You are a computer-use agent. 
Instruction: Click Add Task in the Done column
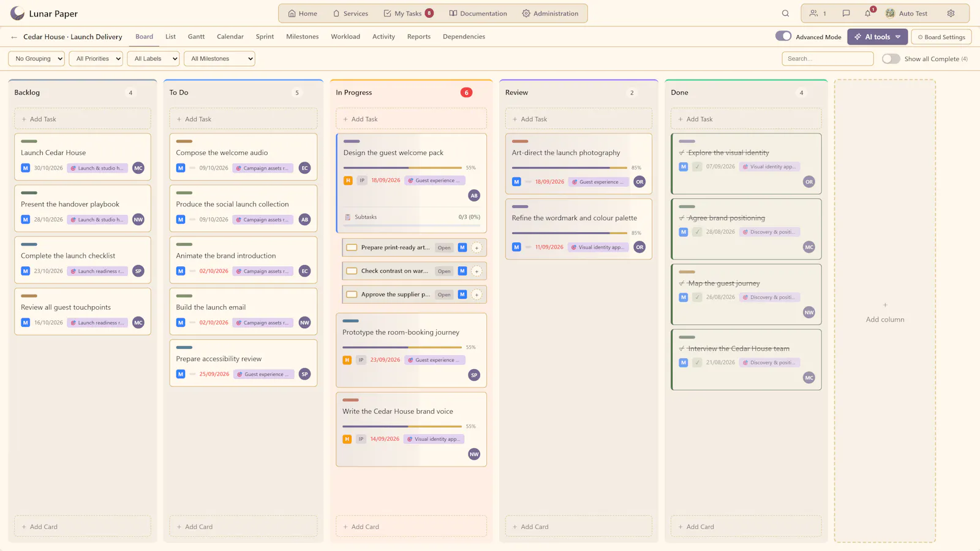tap(746, 119)
